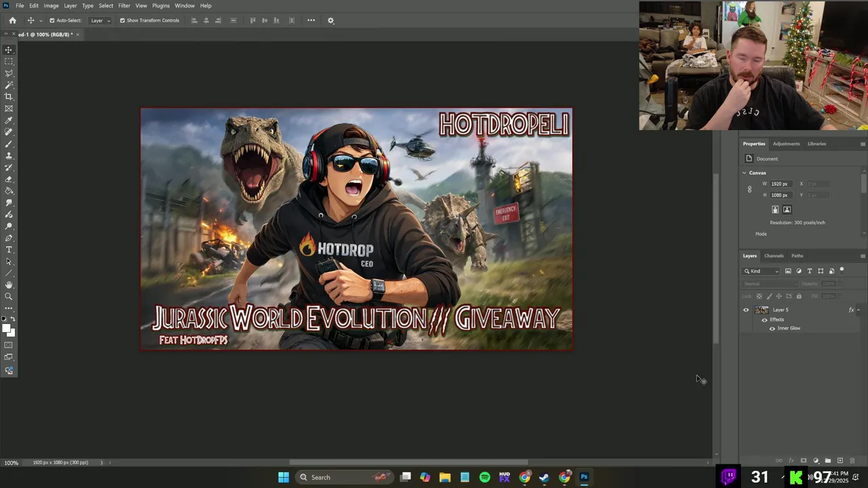Open the options bar settings gear
Viewport: 868px width, 488px height.
click(331, 20)
